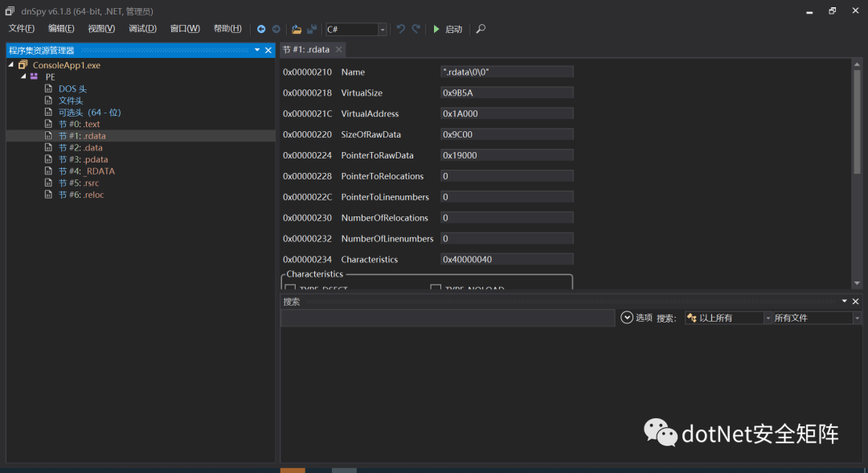
Task: Click the magnifier search icon in toolbar
Action: point(481,29)
